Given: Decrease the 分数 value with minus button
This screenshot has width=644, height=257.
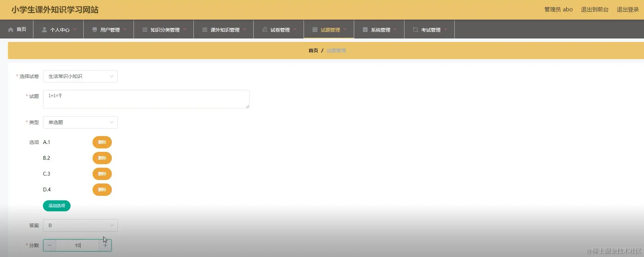Looking at the screenshot, I should (x=50, y=245).
